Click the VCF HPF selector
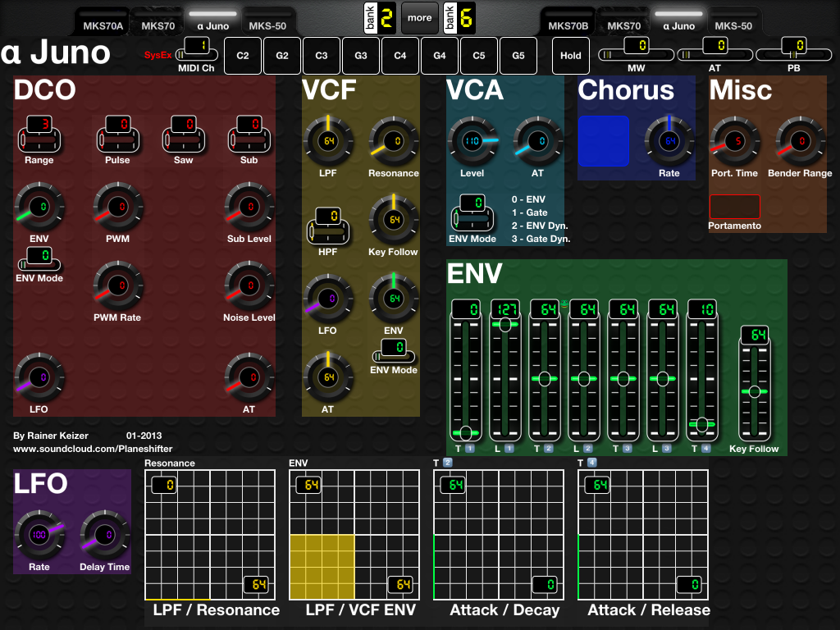 click(x=328, y=226)
